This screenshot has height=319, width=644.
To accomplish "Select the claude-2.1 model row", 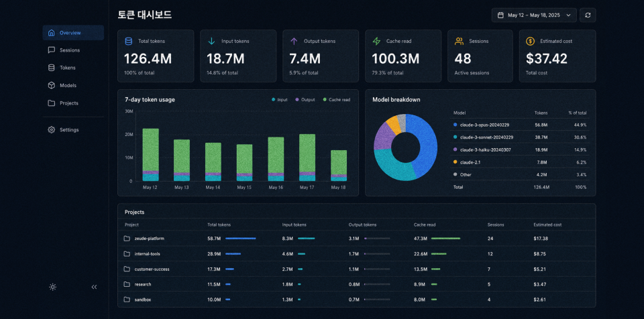I will click(519, 162).
